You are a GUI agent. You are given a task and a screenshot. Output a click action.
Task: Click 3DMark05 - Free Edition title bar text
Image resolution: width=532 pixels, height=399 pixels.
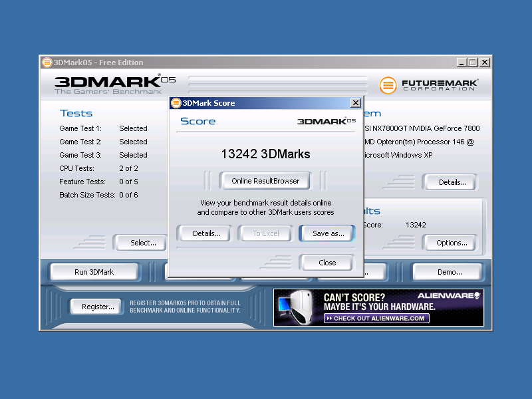98,63
